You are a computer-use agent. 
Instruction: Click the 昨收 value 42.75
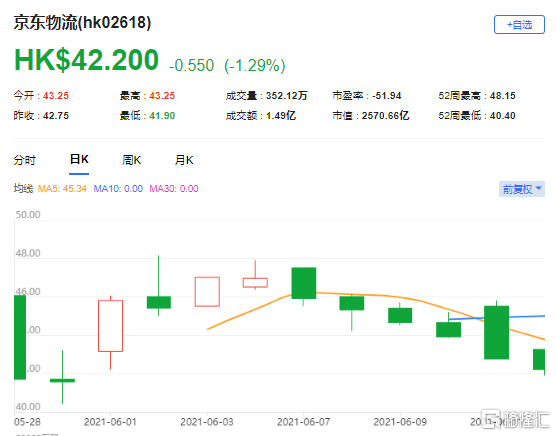[56, 116]
